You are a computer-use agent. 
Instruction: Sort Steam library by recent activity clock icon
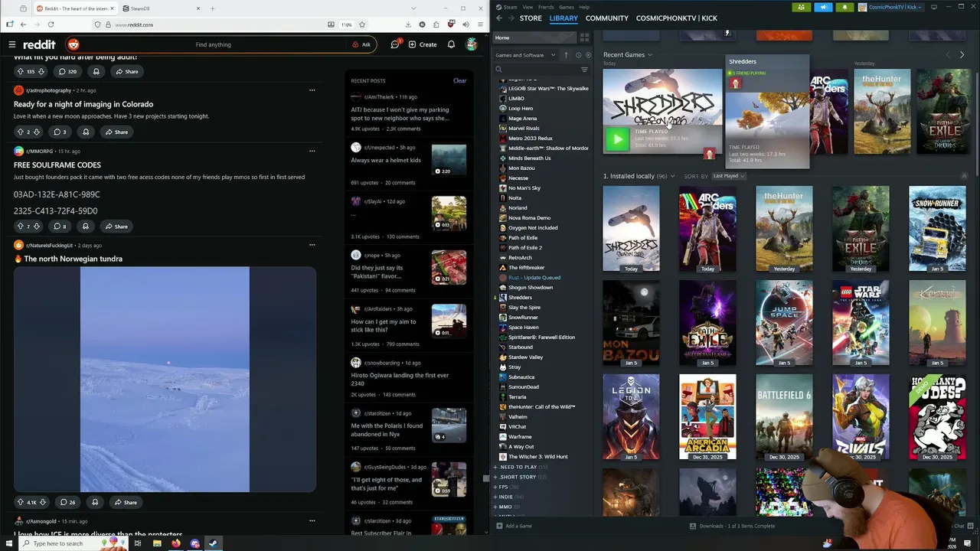click(577, 55)
